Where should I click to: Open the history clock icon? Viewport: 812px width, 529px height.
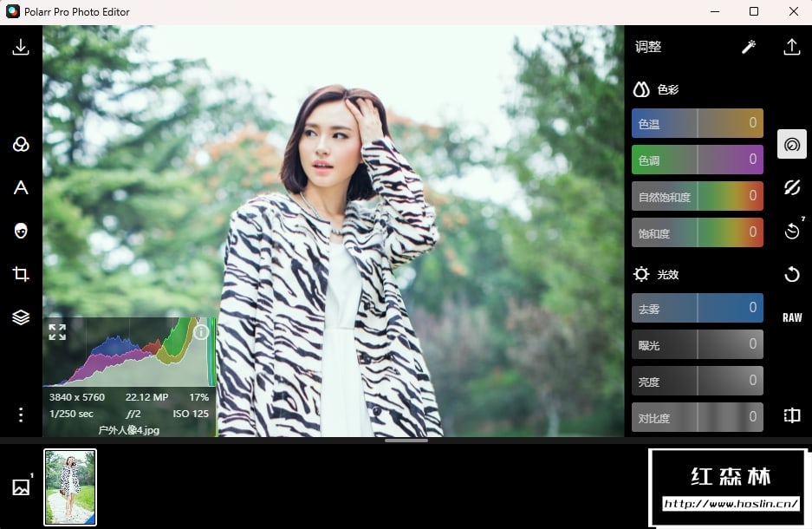coord(792,231)
